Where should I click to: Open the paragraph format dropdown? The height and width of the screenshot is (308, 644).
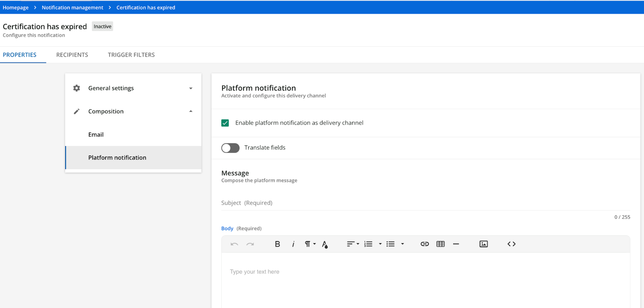click(310, 244)
